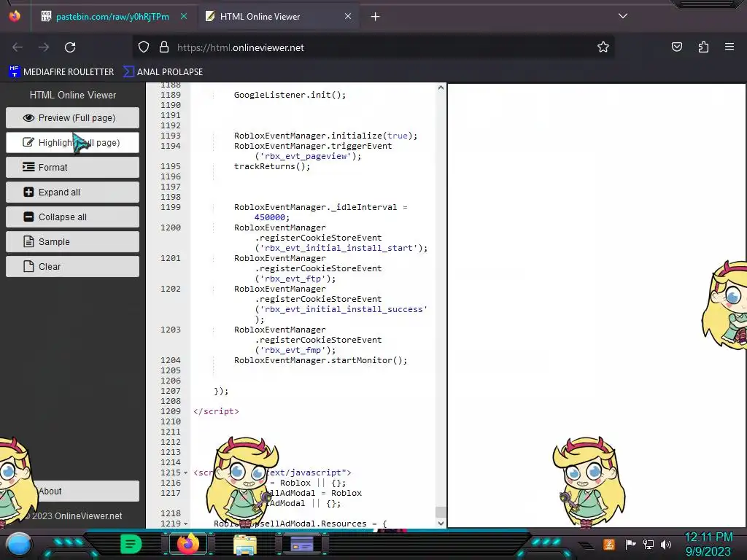This screenshot has height=560, width=747.
Task: Click the Firefox taskbar icon
Action: (188, 544)
